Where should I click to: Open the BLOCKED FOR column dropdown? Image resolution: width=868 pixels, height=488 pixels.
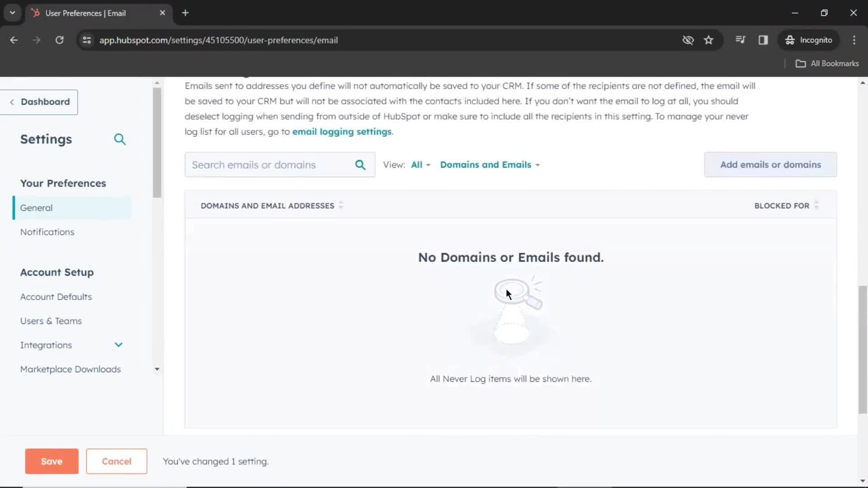pos(816,205)
